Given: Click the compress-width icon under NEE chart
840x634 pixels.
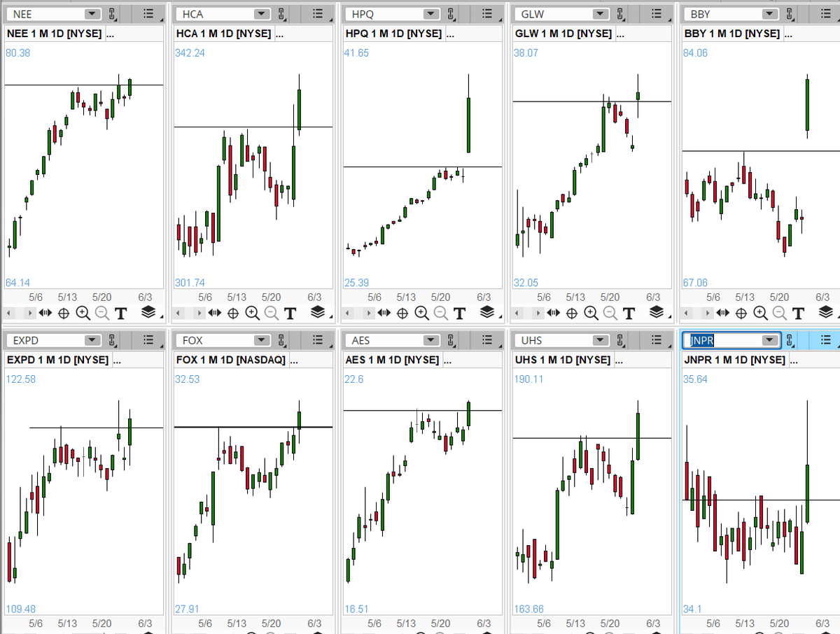Looking at the screenshot, I should (45, 313).
